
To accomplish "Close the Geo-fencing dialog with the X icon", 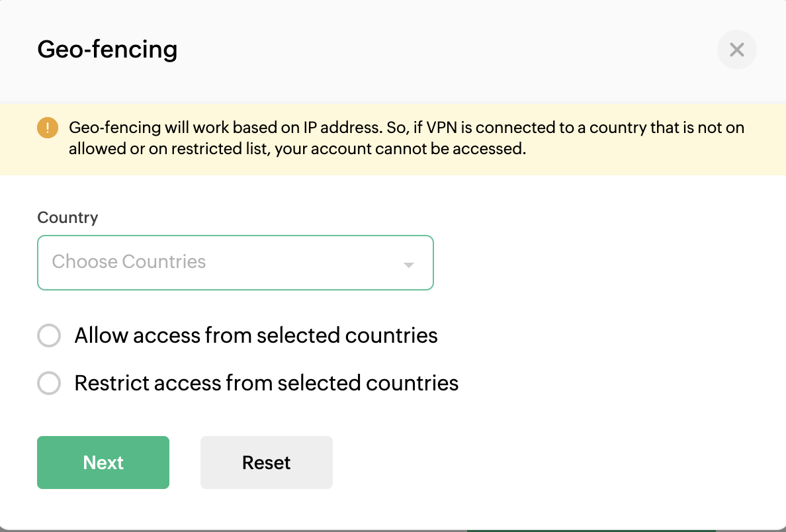I will tap(736, 50).
